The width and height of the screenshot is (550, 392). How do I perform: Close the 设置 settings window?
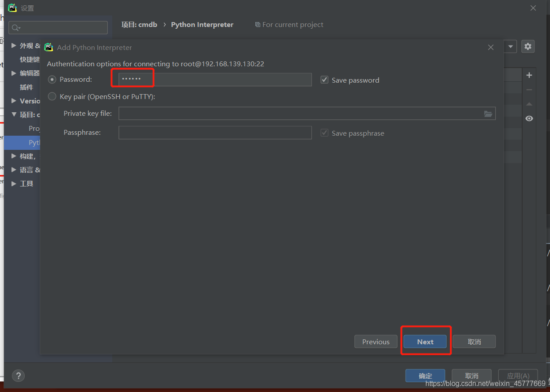tap(533, 8)
